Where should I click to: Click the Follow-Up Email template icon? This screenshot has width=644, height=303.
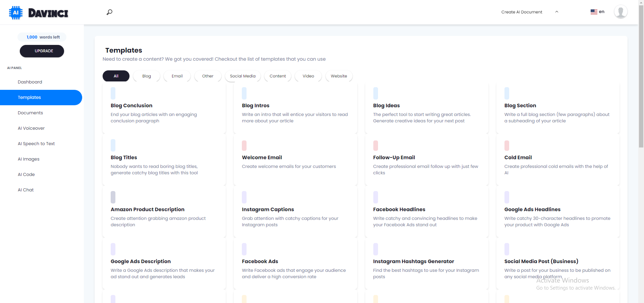click(376, 145)
